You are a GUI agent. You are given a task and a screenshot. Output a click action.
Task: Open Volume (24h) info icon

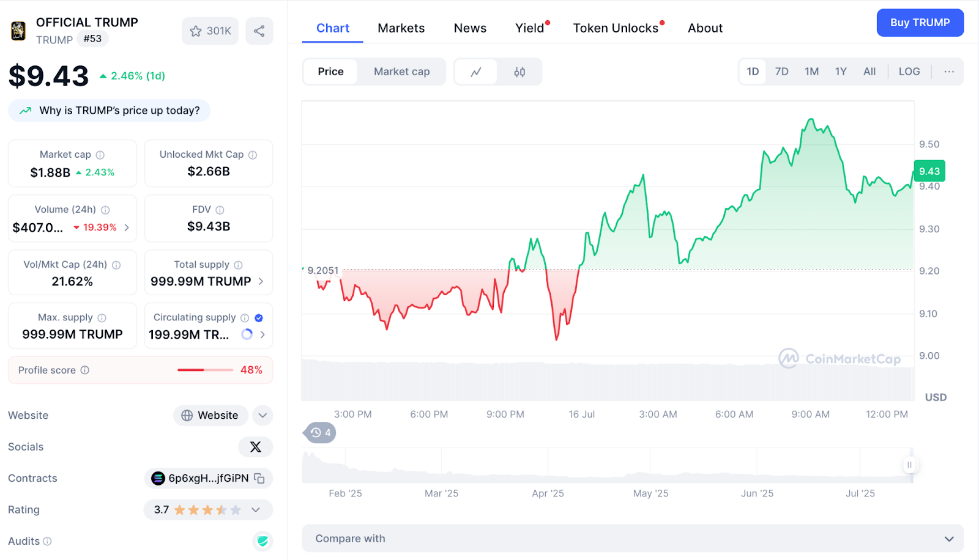coord(105,210)
